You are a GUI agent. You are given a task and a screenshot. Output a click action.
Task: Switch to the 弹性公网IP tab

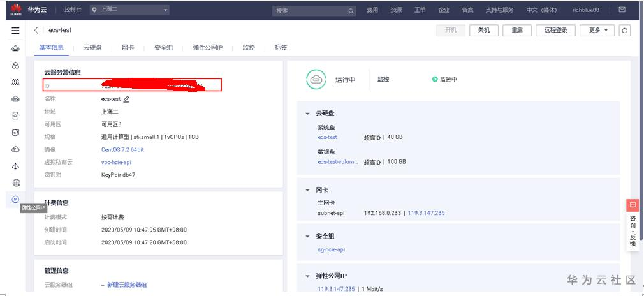click(x=208, y=48)
